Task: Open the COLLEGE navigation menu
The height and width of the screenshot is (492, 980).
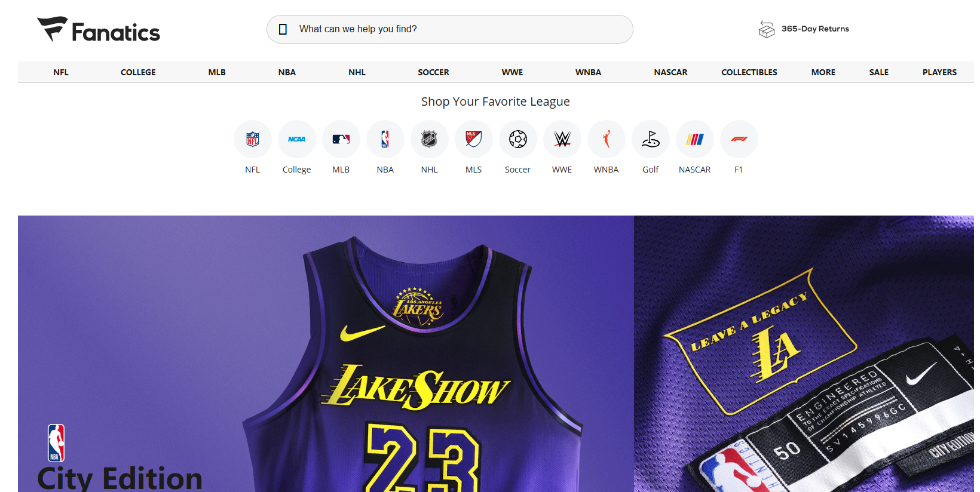Action: 138,72
